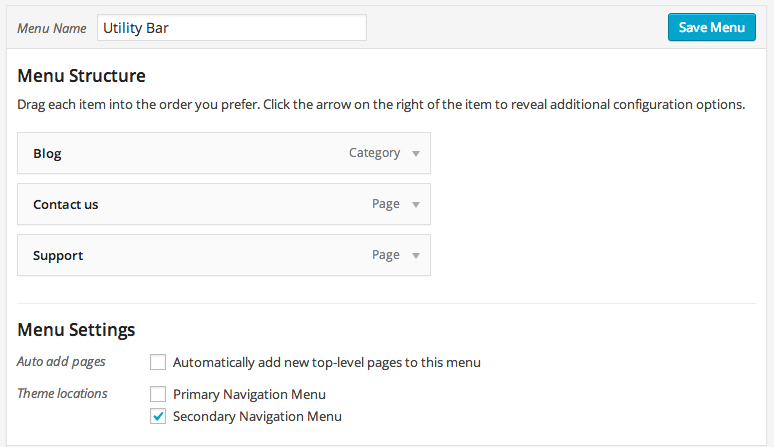
Task: Expand the Blog menu item arrow
Action: 416,154
